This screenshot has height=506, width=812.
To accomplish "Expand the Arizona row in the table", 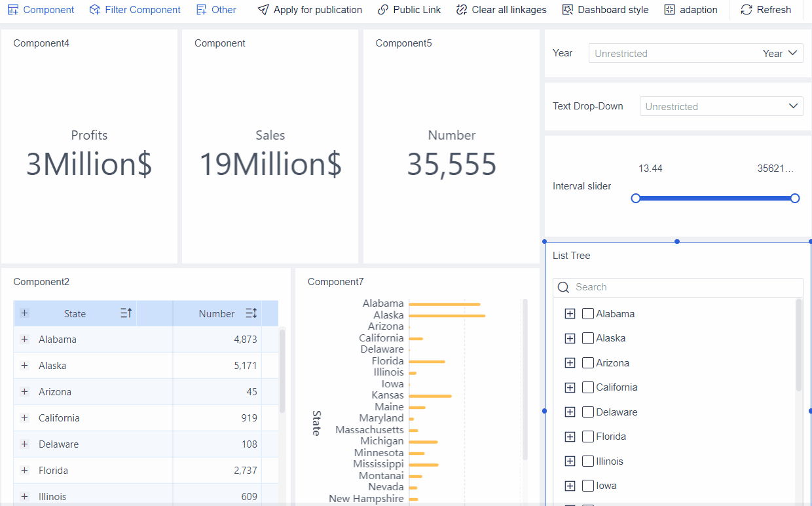I will [x=25, y=391].
